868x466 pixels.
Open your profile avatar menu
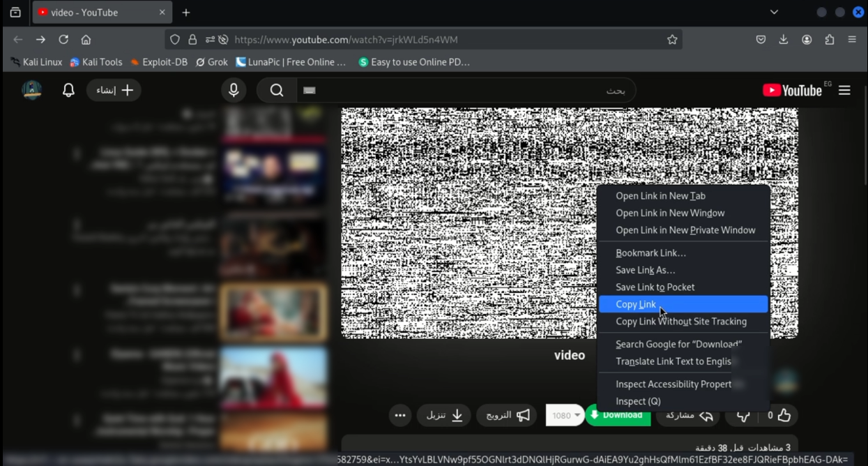point(32,89)
